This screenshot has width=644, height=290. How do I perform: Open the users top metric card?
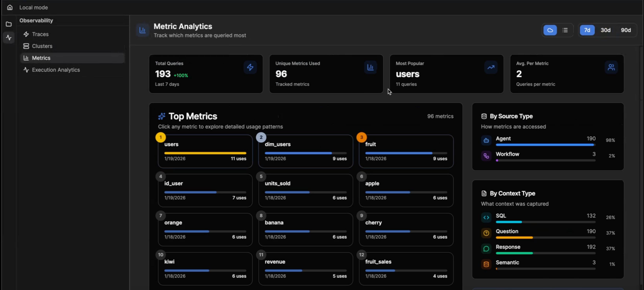tap(205, 151)
